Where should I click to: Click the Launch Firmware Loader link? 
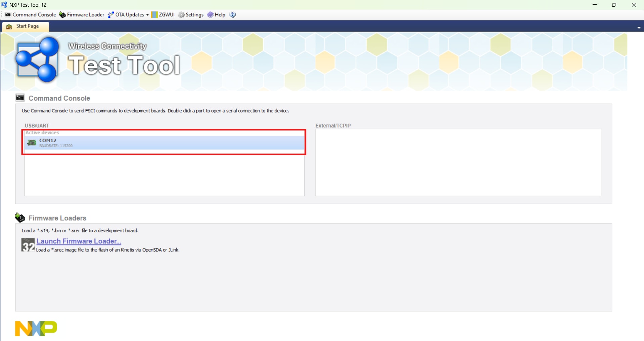79,241
